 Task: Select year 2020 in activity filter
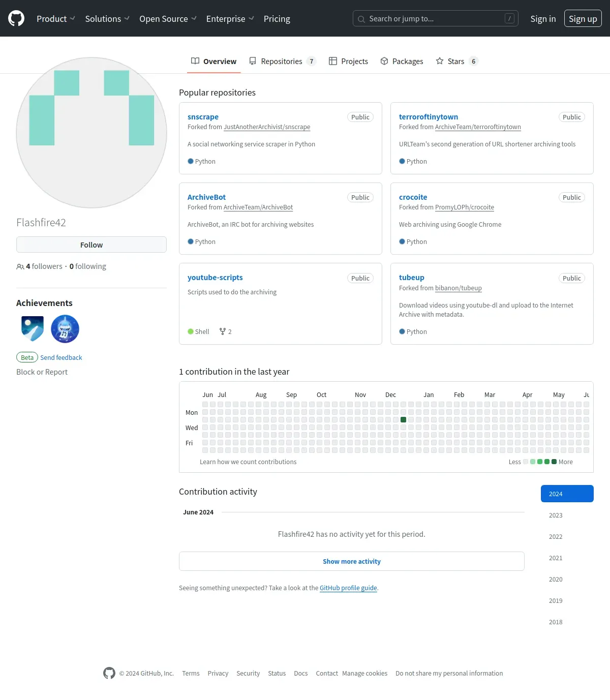tap(567, 579)
